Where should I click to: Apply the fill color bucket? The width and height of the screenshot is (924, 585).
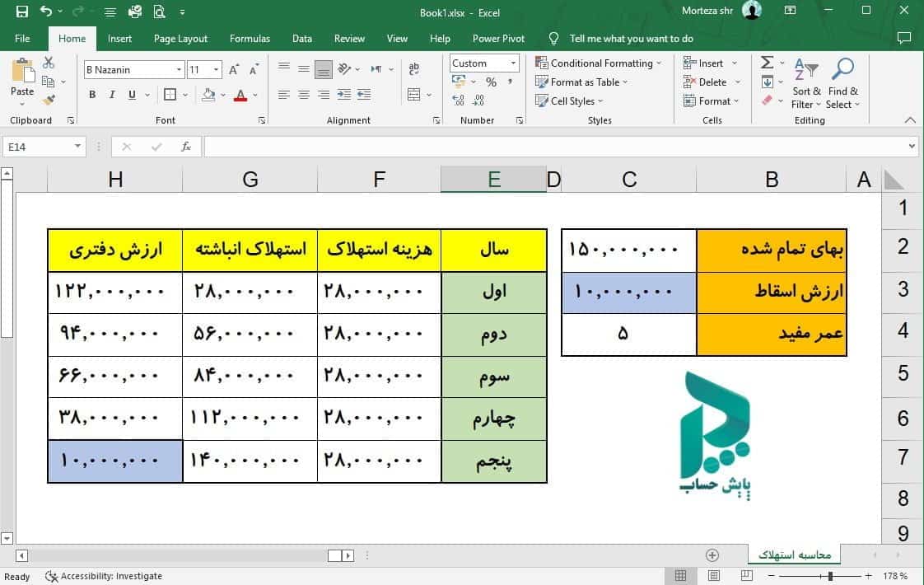point(208,95)
